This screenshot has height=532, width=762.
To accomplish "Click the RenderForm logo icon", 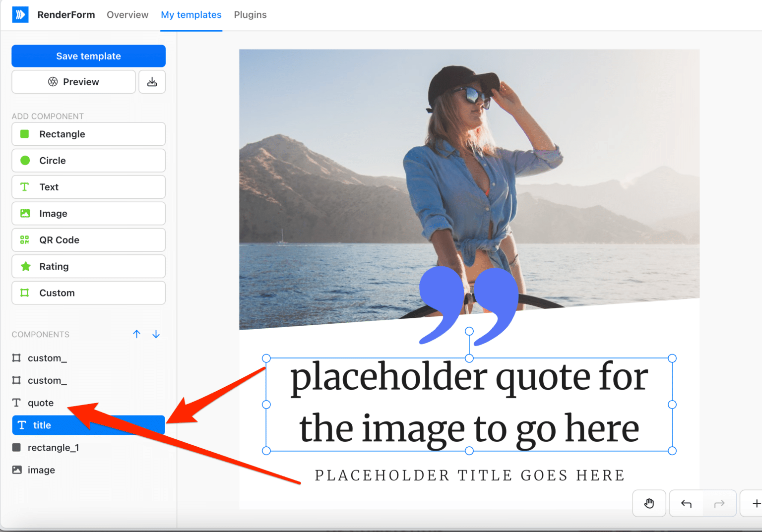I will [20, 14].
